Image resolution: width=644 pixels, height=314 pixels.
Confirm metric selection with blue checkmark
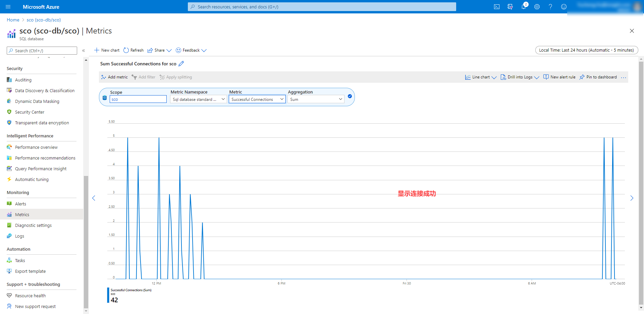pyautogui.click(x=350, y=96)
